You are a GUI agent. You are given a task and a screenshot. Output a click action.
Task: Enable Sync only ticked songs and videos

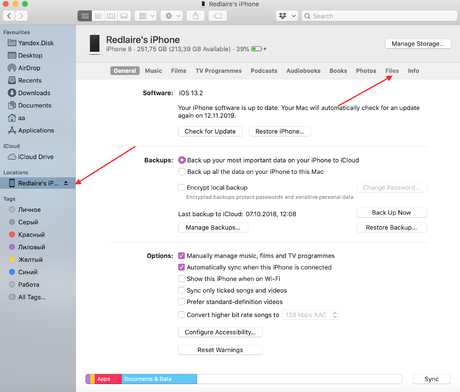point(181,290)
